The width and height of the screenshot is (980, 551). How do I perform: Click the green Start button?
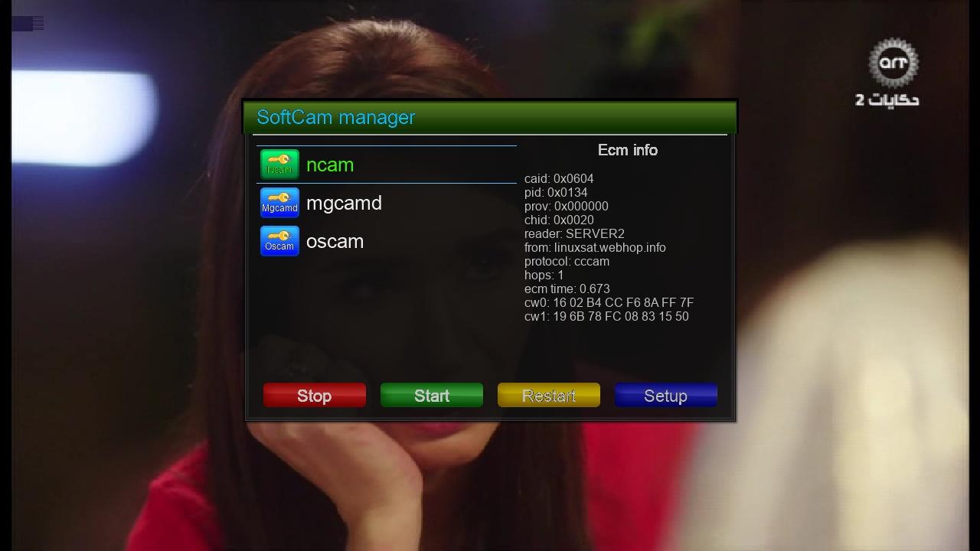click(x=432, y=396)
